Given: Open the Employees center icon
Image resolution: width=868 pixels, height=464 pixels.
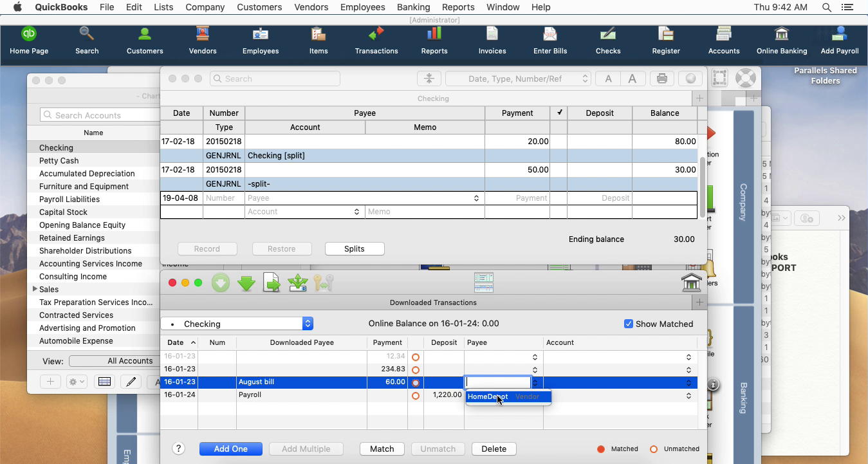Looking at the screenshot, I should (x=261, y=41).
